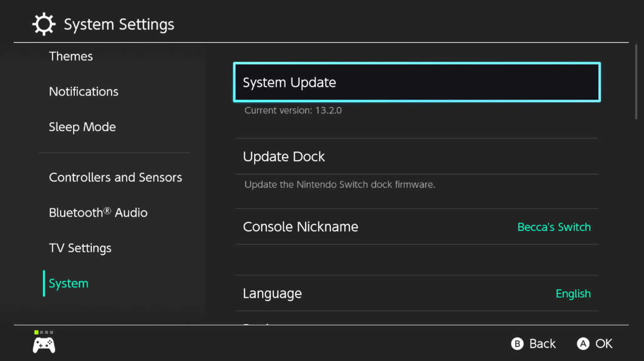This screenshot has width=644, height=361.
Task: Click the player indicator lights above controller
Action: 44,333
